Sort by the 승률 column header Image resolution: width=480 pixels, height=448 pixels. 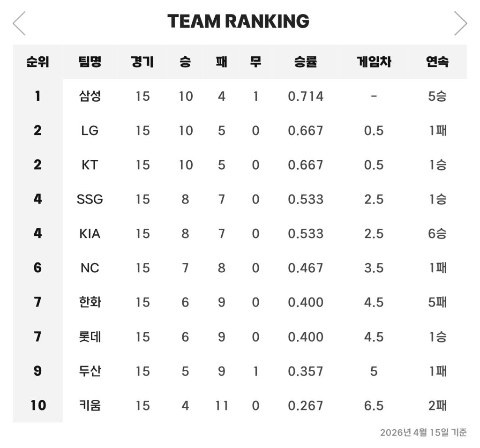tap(306, 61)
